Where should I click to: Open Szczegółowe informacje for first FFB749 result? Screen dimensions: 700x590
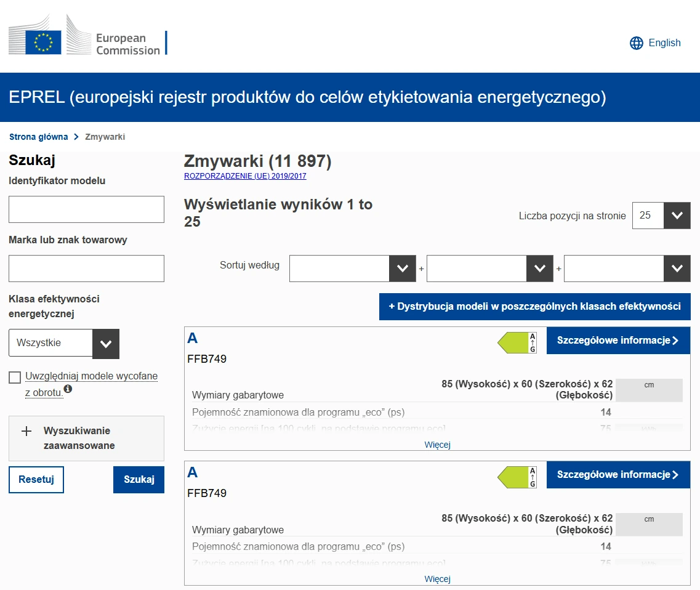click(618, 341)
